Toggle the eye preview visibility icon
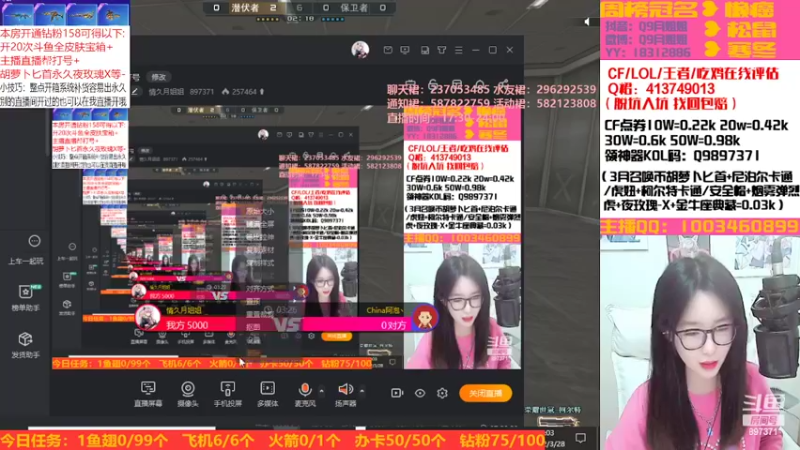This screenshot has width=800, height=450. point(420,393)
